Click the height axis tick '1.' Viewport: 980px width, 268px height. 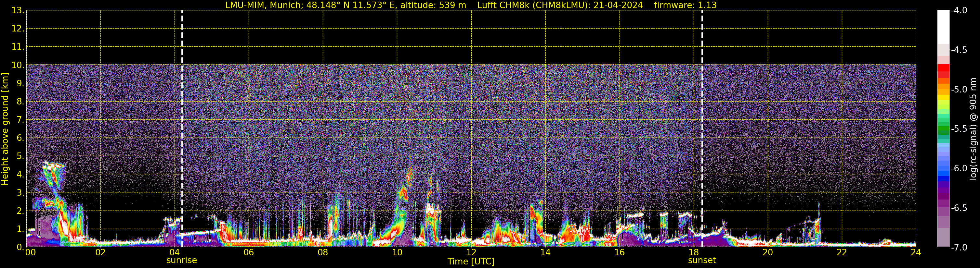tap(20, 229)
